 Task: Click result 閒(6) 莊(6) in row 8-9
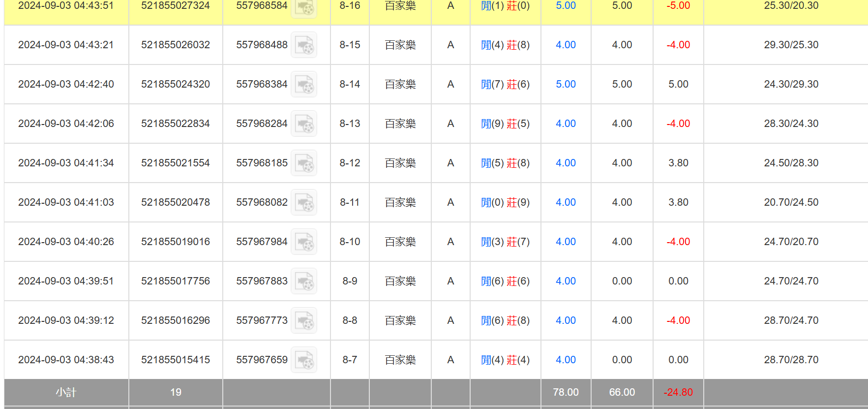505,281
